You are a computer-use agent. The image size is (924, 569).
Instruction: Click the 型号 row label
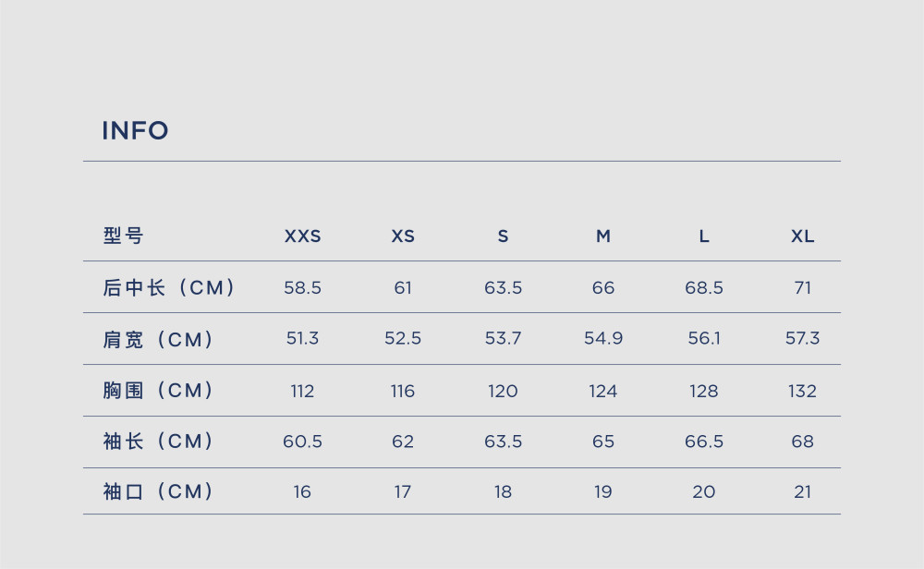click(x=123, y=236)
